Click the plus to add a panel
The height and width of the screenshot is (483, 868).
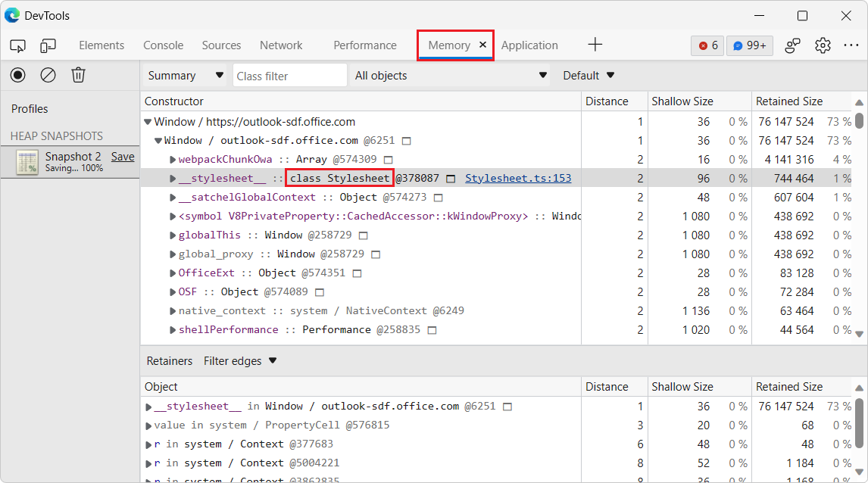[x=595, y=45]
